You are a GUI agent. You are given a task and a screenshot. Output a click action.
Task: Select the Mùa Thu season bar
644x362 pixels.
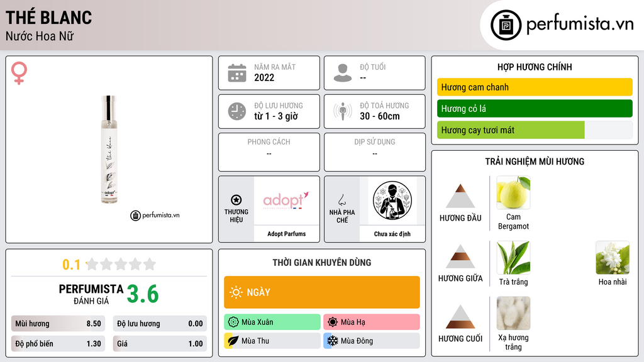(x=272, y=341)
